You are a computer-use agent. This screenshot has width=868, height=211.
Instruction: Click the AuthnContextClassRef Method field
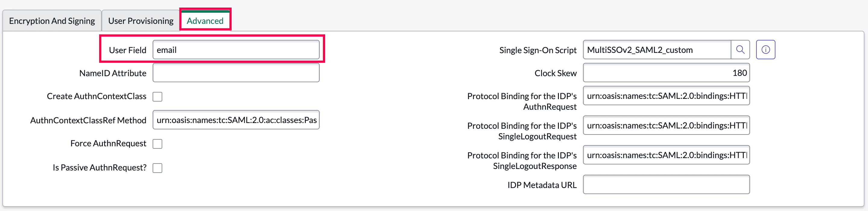236,120
